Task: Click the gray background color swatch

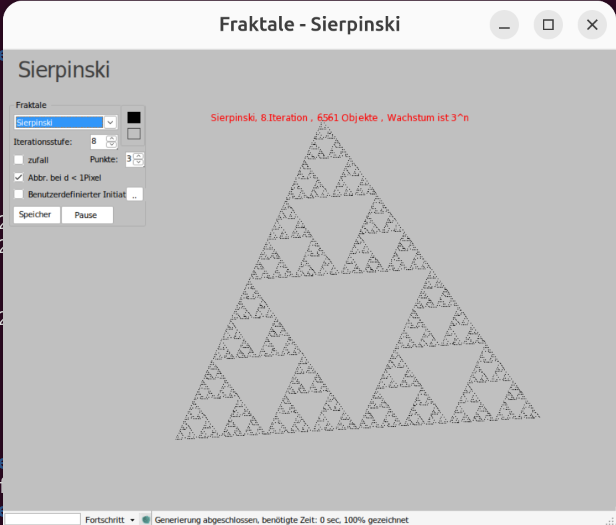Action: [134, 134]
